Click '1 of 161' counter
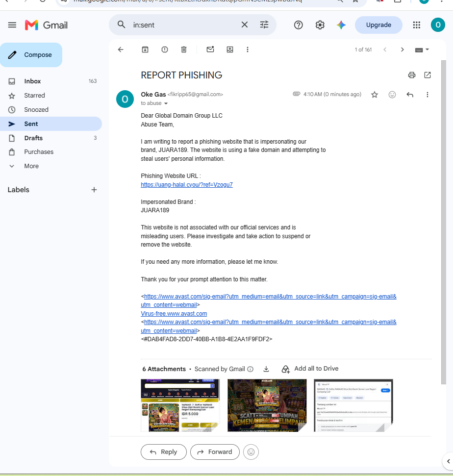This screenshot has width=453, height=476. point(363,50)
